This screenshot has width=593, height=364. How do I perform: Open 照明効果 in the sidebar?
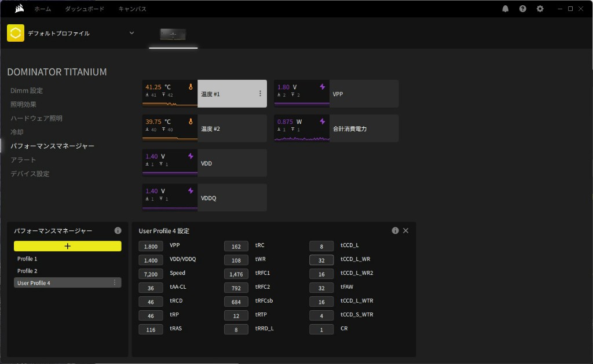click(x=24, y=105)
